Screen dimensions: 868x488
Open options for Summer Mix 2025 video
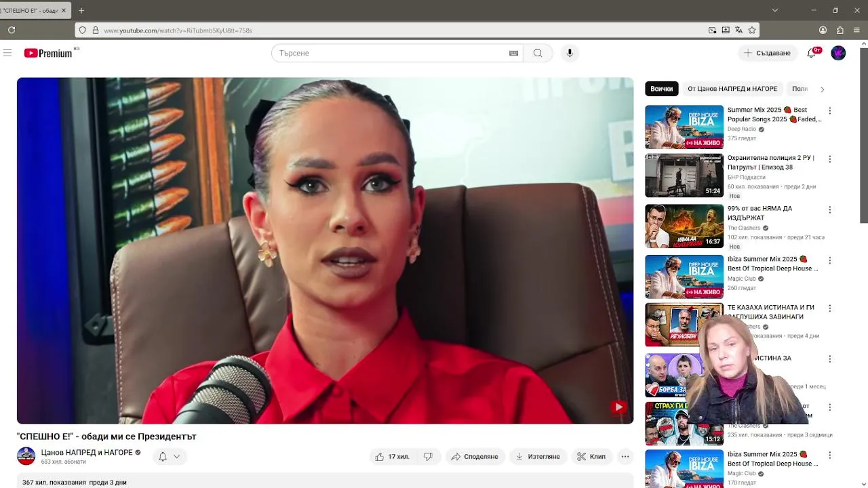pyautogui.click(x=829, y=110)
